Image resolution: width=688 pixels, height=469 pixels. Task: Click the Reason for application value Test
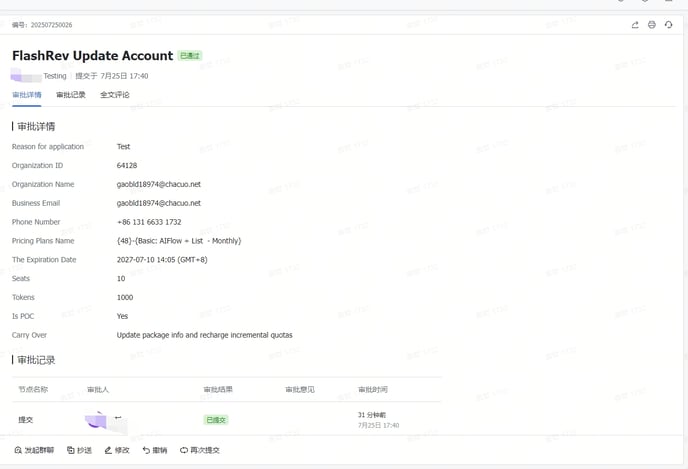(123, 147)
